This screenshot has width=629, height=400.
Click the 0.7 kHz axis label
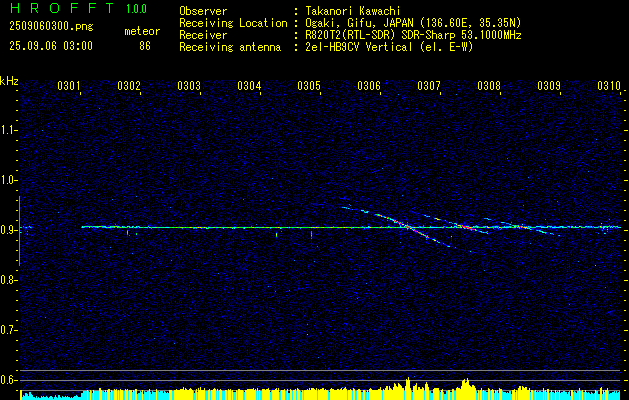click(x=8, y=330)
